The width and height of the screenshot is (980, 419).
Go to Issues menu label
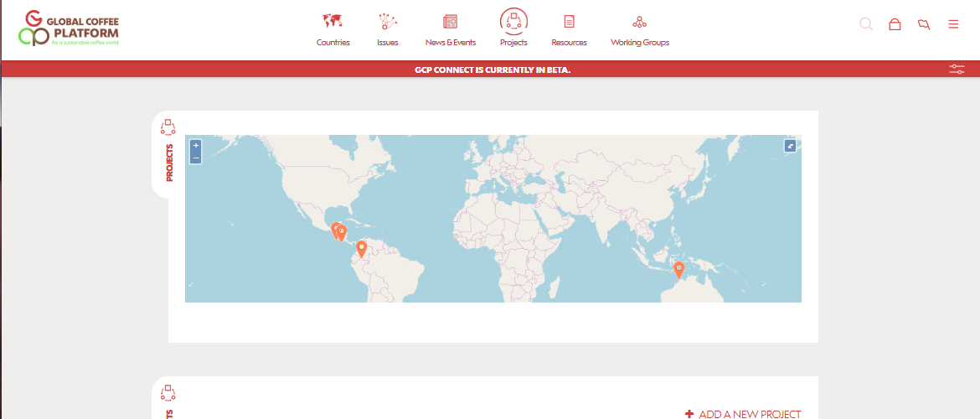click(388, 43)
